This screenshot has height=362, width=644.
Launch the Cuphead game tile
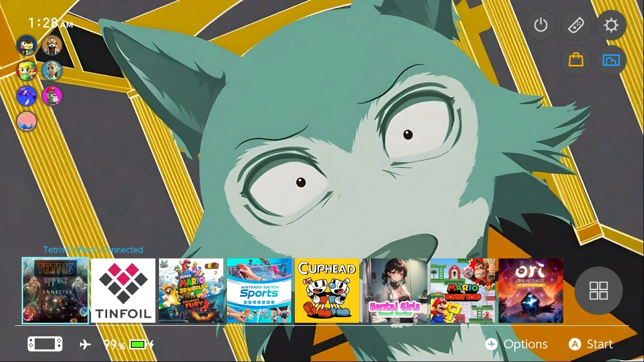click(x=327, y=291)
